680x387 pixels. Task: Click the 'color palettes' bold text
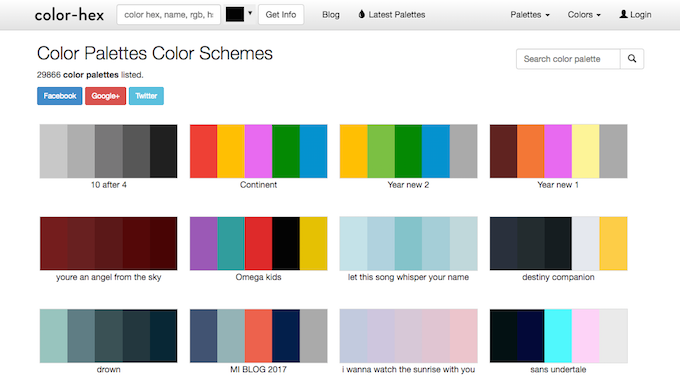91,75
